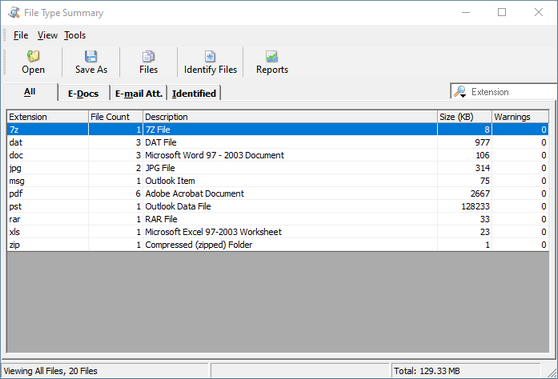
Task: Select the pst extension row
Action: pos(278,206)
